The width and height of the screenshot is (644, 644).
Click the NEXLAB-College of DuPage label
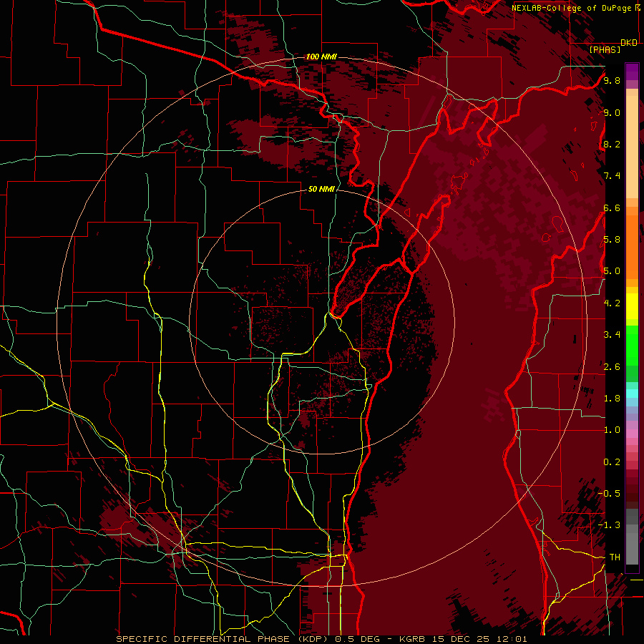click(x=571, y=8)
